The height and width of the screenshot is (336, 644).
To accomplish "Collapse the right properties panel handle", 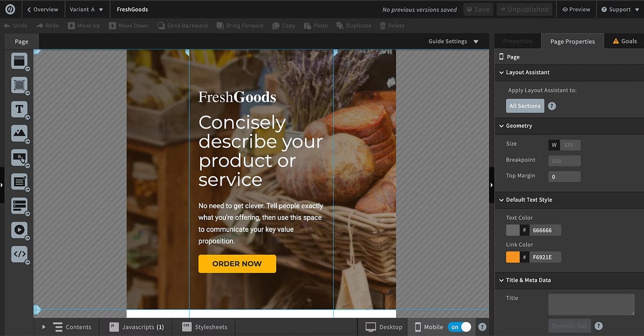I will 492,185.
